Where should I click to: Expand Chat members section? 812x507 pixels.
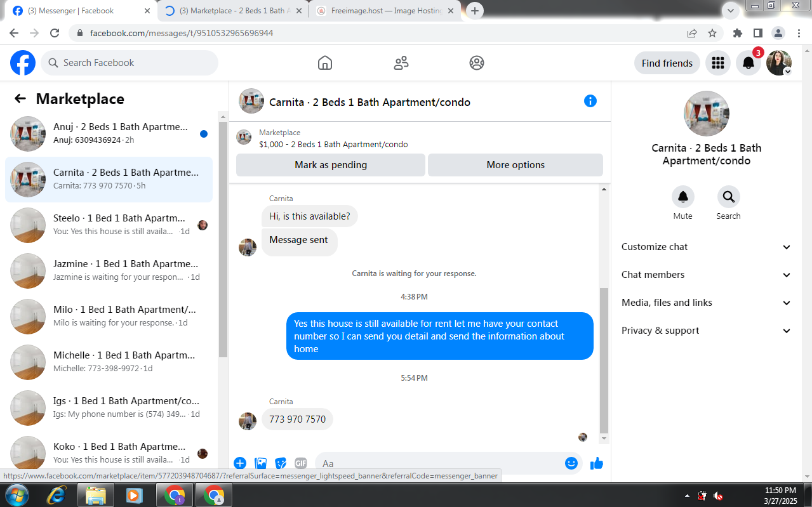[706, 275]
